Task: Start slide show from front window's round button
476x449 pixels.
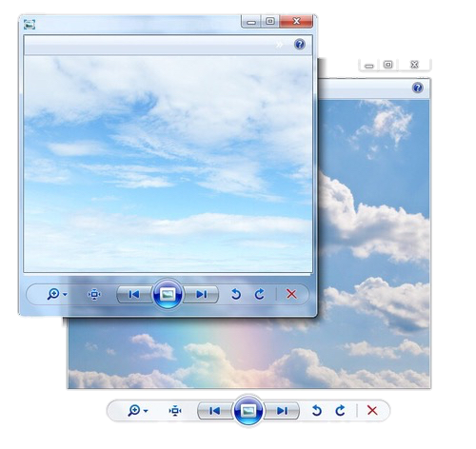Action: tap(168, 295)
